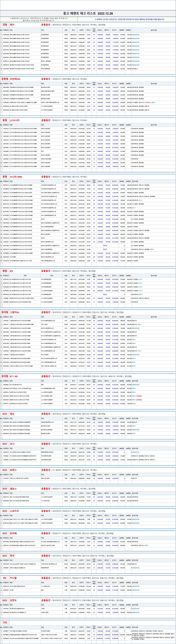Select the '24개월' header in 카니발 section

[122, 582]
